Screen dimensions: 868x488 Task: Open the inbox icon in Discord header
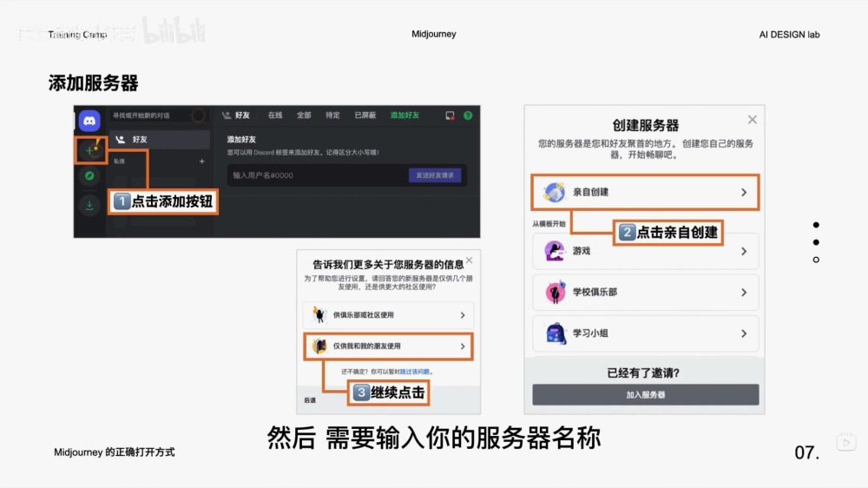click(450, 115)
